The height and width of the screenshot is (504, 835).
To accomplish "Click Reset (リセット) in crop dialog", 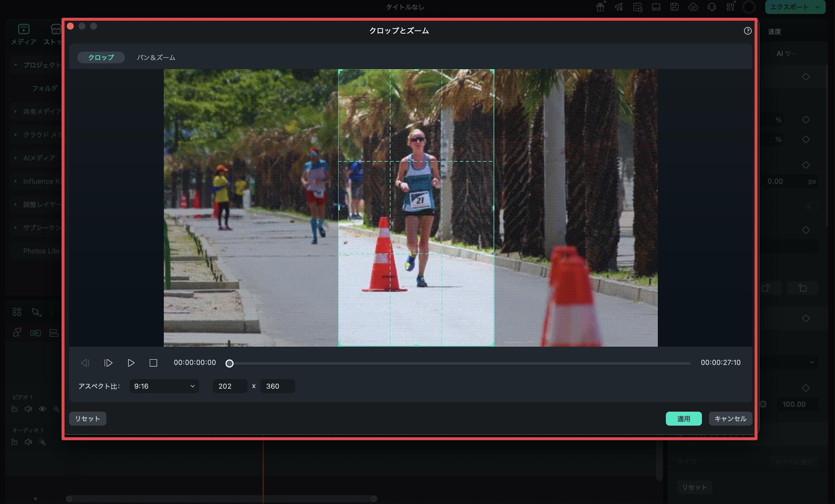I will pyautogui.click(x=88, y=419).
